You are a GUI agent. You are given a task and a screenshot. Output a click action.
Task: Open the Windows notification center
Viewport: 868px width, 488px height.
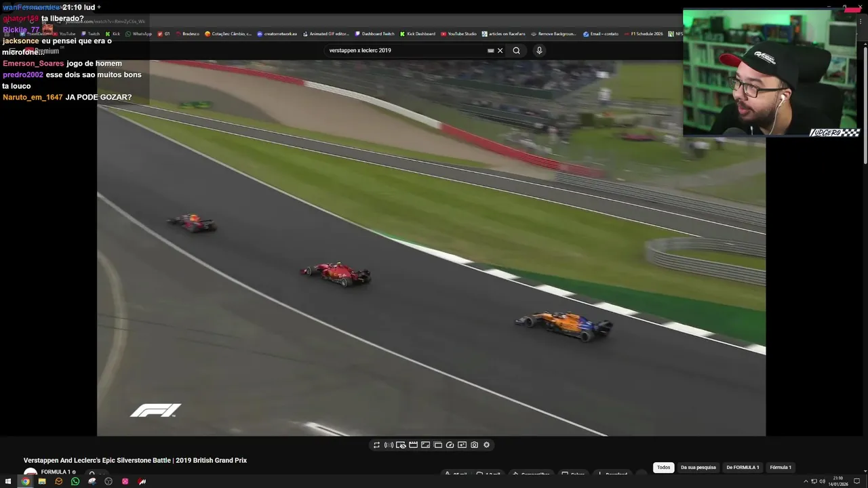[x=856, y=481]
